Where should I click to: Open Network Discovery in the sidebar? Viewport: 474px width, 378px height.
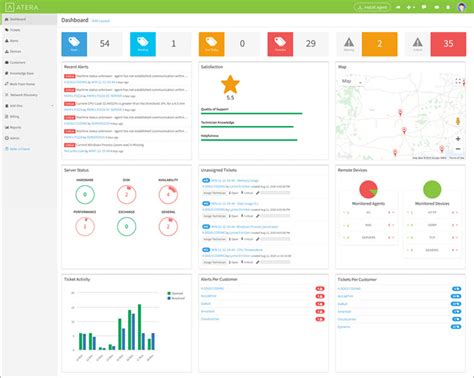coord(23,95)
